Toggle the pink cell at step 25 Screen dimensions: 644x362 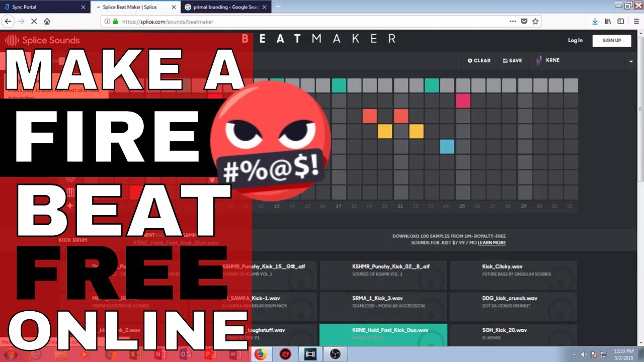[x=463, y=101]
